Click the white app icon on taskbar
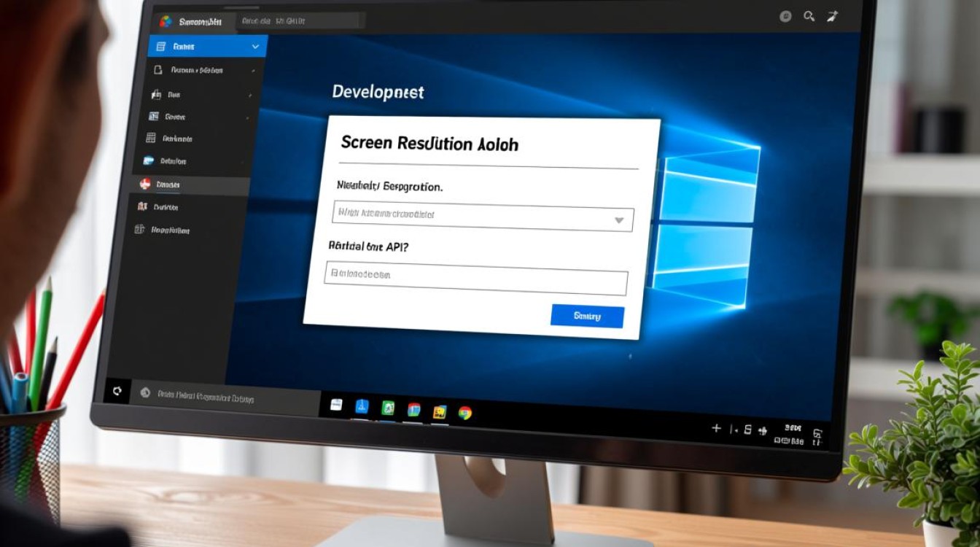Screen dimensions: 980x547 click(336, 405)
